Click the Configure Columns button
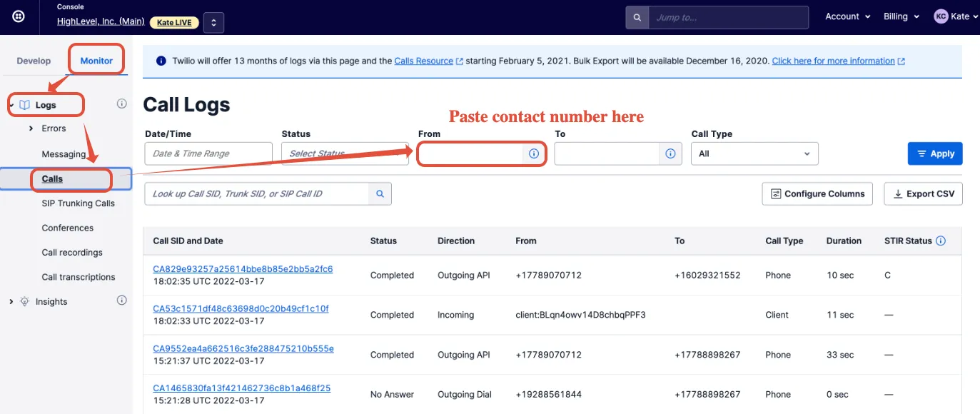The height and width of the screenshot is (414, 980). 817,193
